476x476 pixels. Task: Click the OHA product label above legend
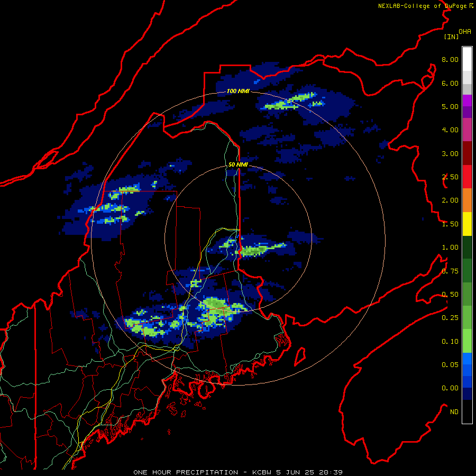click(x=465, y=31)
